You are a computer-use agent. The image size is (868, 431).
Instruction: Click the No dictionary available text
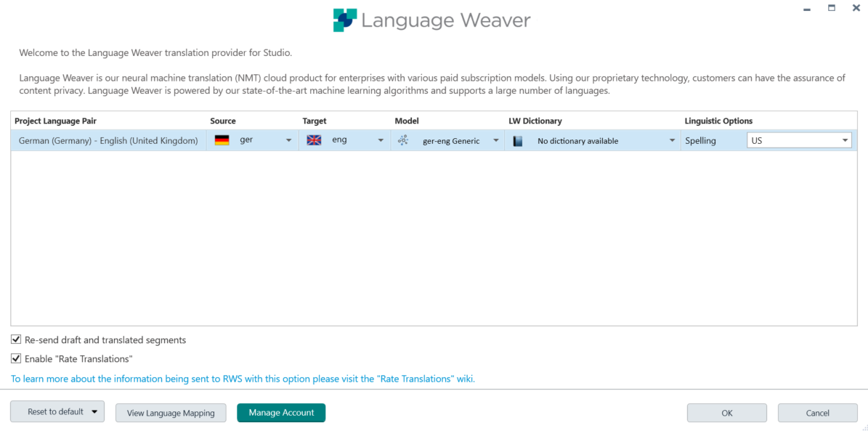point(578,141)
